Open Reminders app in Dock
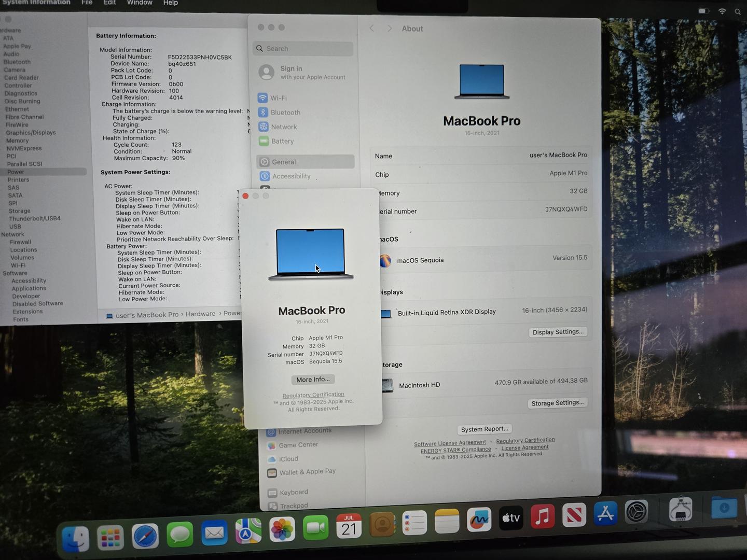This screenshot has width=747, height=560. (x=415, y=523)
